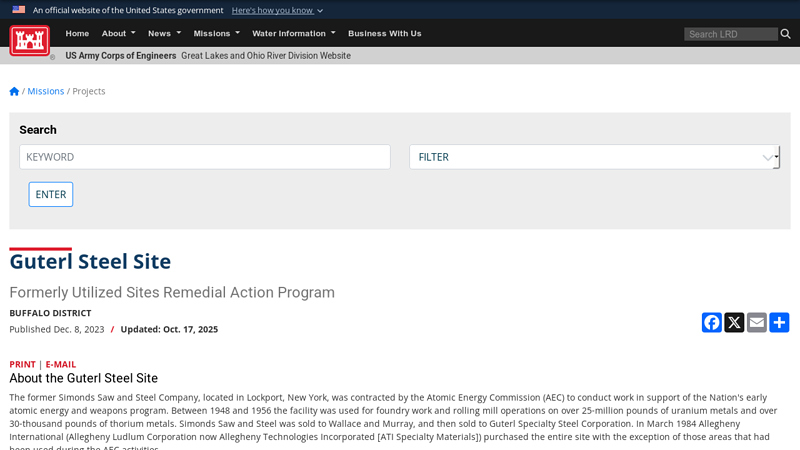Expand "Here's how you know" banner
Viewport: 800px width, 450px height.
click(x=277, y=10)
